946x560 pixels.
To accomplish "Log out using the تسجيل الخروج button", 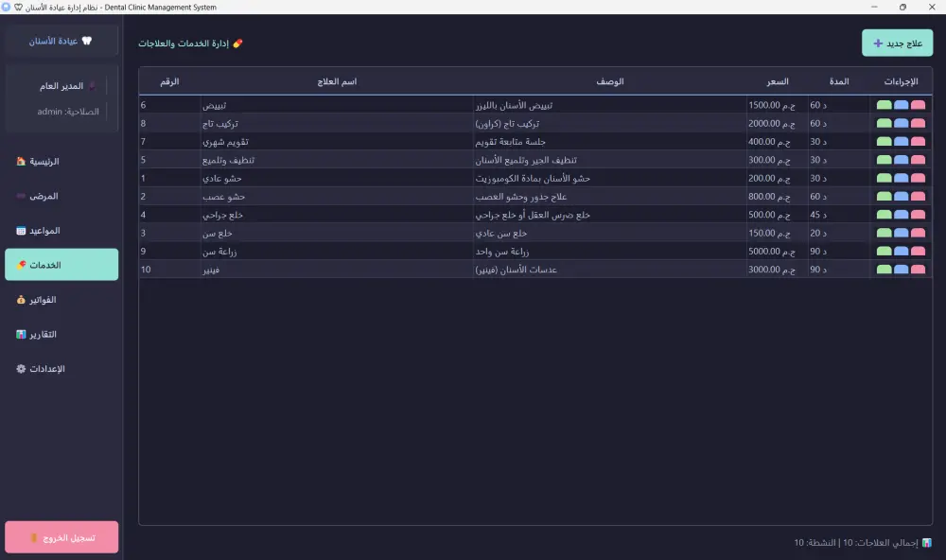I will tap(61, 535).
